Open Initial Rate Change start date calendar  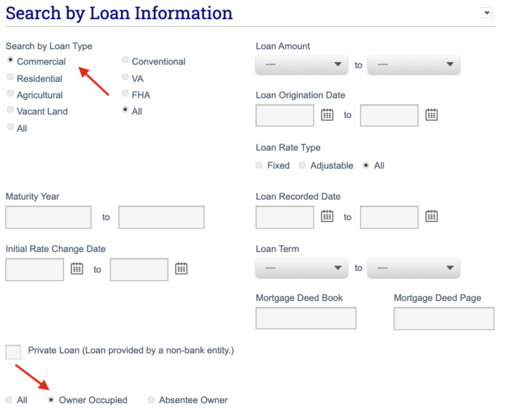tap(77, 269)
